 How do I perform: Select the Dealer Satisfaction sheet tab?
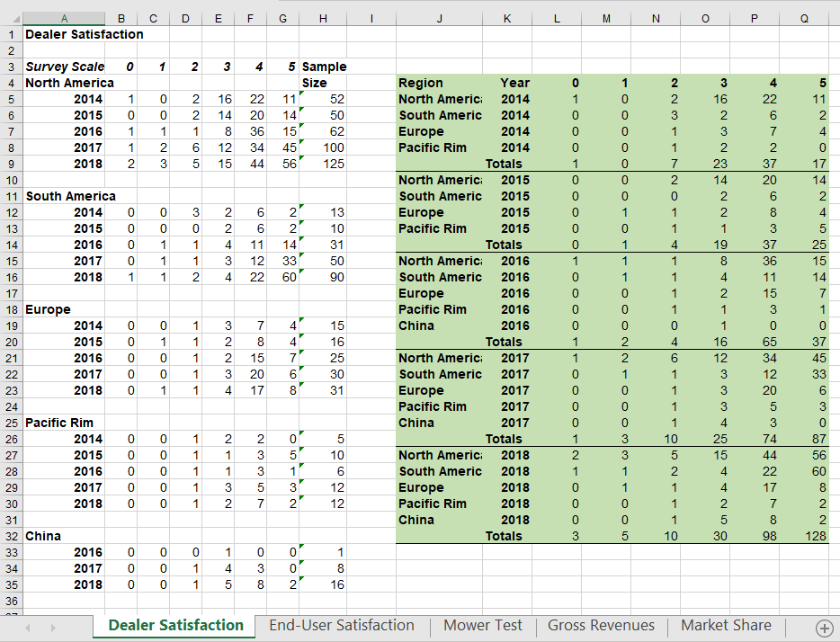[x=173, y=625]
